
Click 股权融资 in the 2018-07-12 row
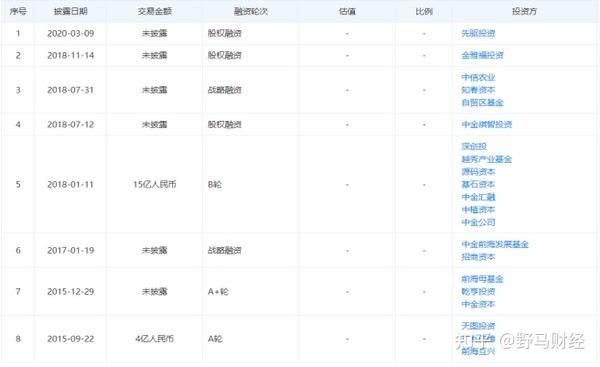225,124
